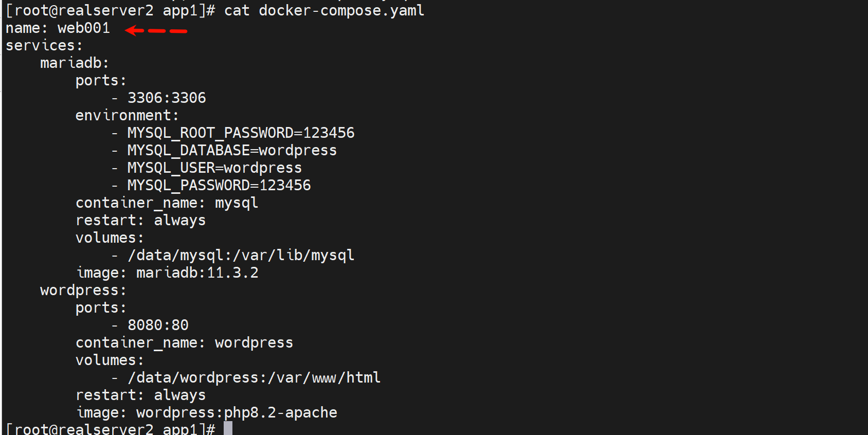This screenshot has height=435, width=868.
Task: Click the MYSQL_DATABASE=wordpress entry
Action: (232, 151)
